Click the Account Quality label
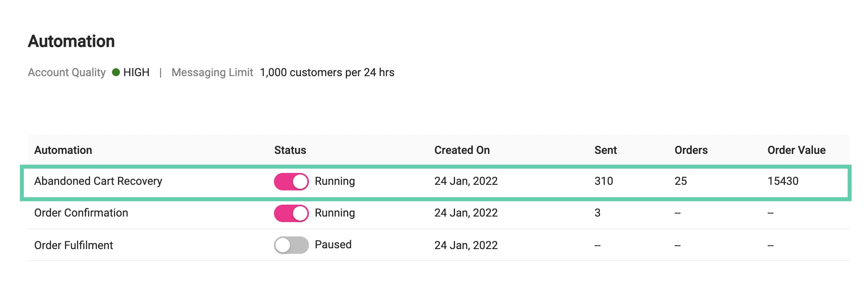868x307 pixels. tap(67, 73)
